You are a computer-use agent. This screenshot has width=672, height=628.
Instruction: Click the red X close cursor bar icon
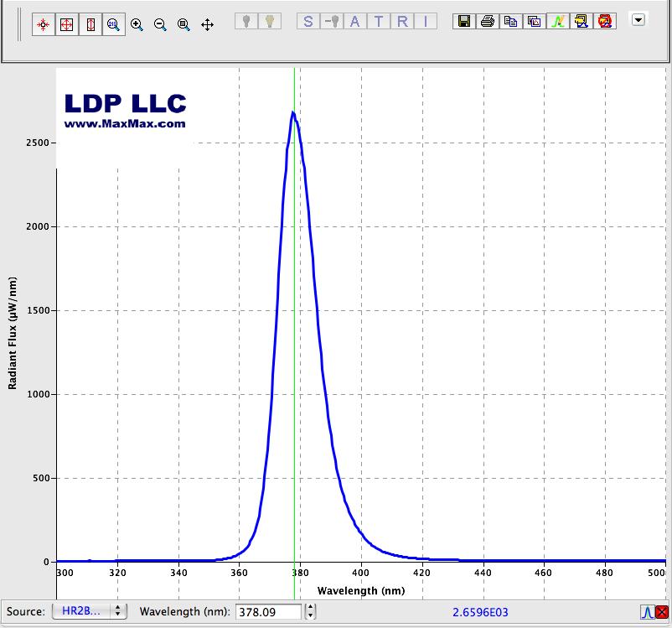(x=662, y=612)
